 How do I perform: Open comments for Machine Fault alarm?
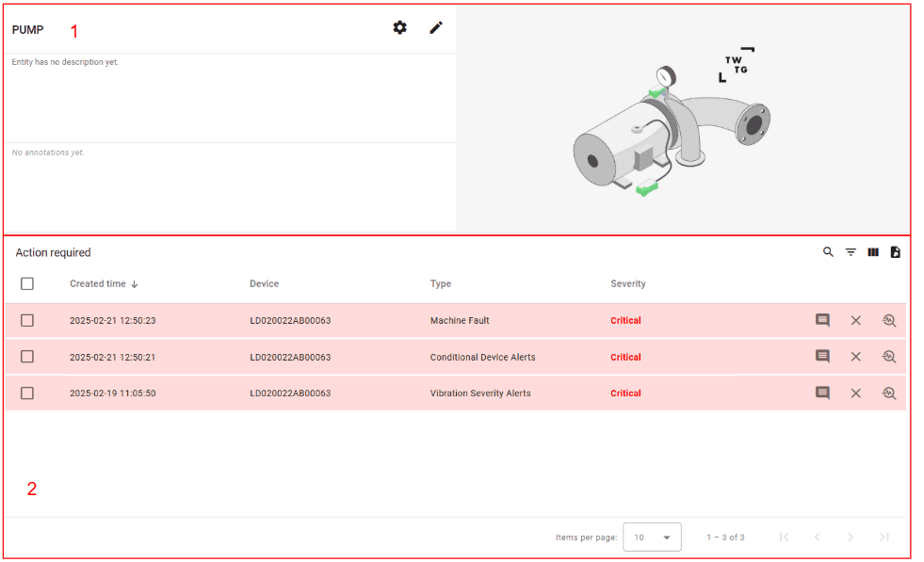(822, 320)
